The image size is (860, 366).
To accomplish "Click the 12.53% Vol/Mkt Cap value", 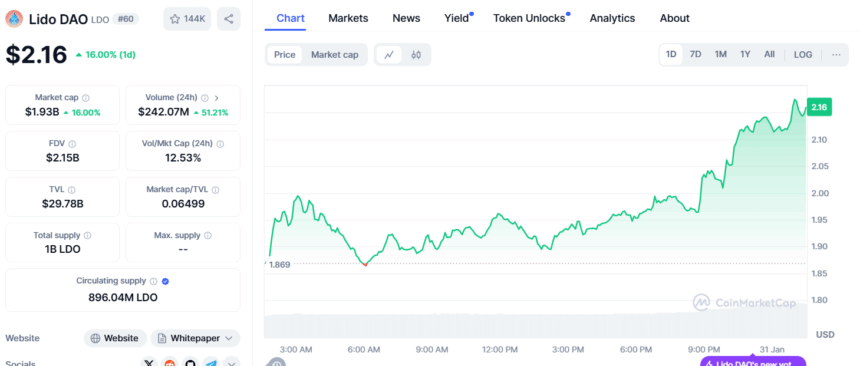I will pos(183,158).
